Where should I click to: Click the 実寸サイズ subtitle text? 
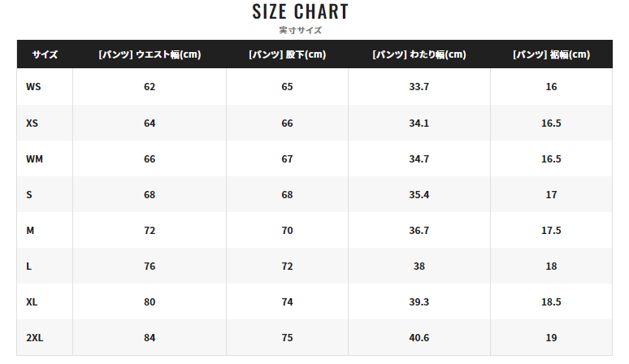click(301, 30)
